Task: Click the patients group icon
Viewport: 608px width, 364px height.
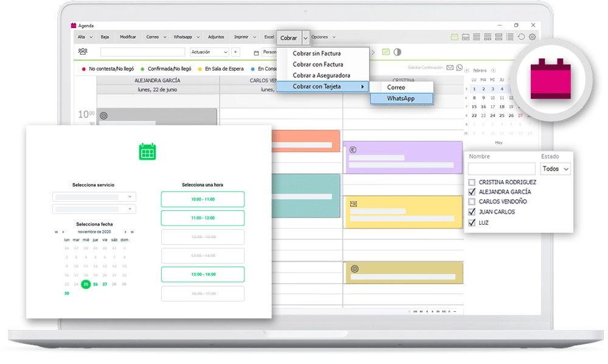Action: coord(83,52)
